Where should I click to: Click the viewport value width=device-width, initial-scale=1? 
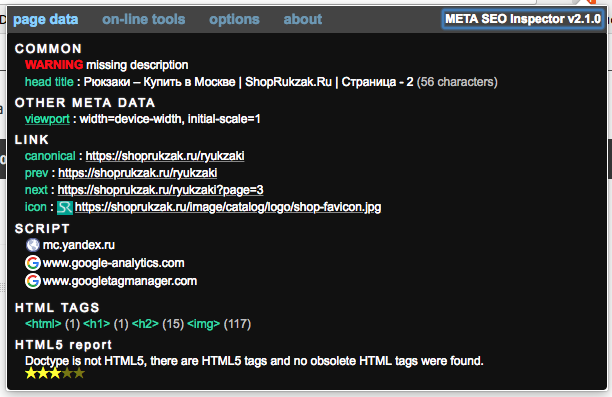(x=170, y=119)
